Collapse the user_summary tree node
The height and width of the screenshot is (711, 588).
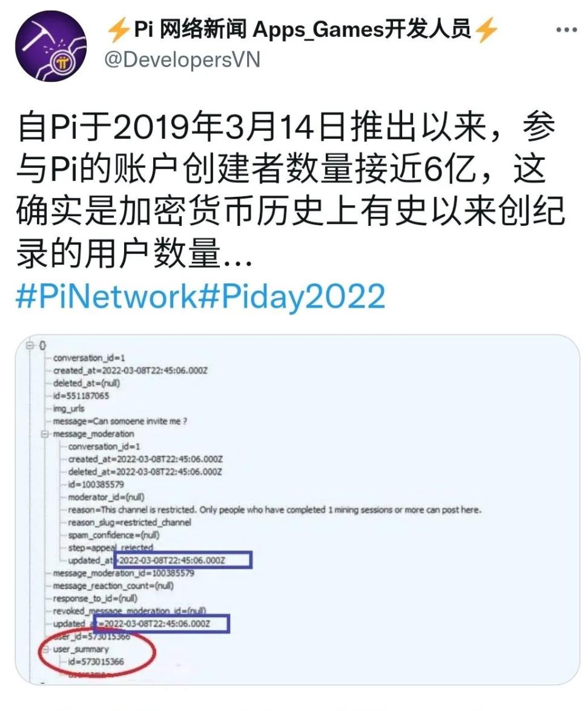pos(45,649)
